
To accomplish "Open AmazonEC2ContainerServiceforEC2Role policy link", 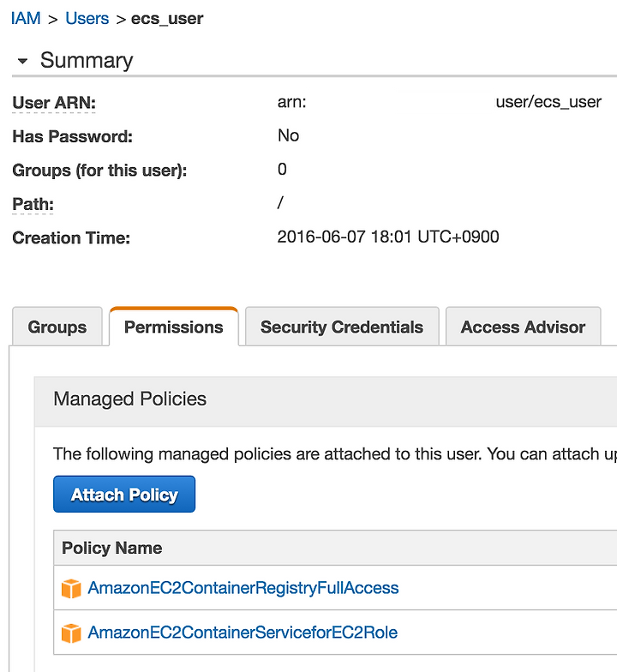I will [x=243, y=633].
